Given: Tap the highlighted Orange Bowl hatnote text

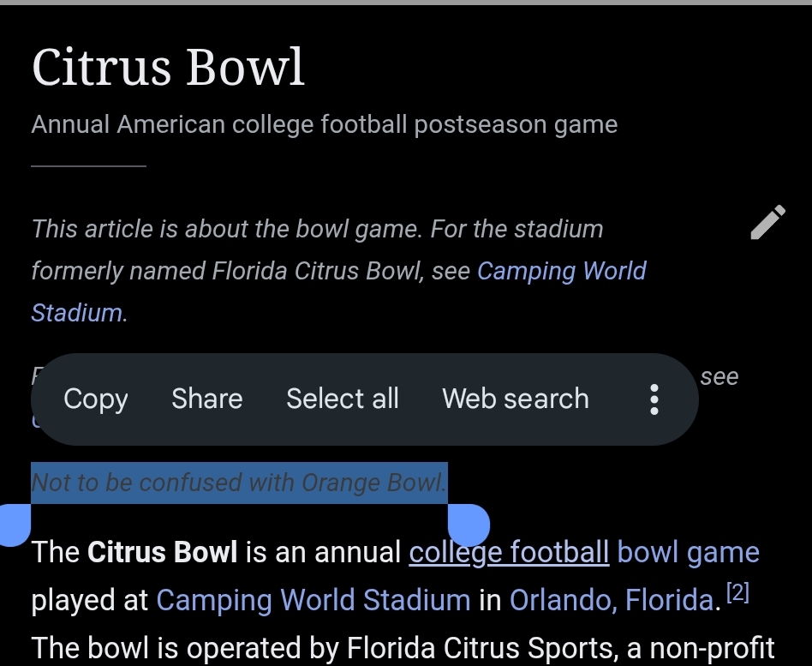Looking at the screenshot, I should (x=239, y=483).
